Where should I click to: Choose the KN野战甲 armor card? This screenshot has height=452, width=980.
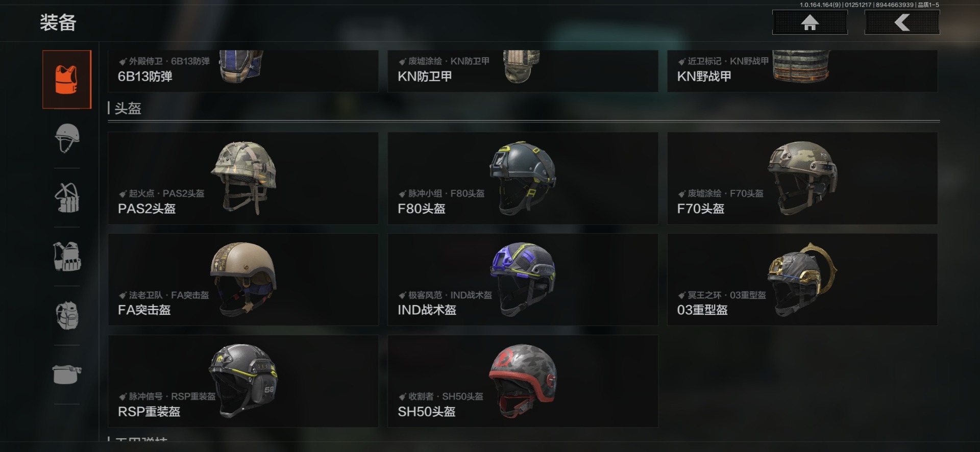coord(802,71)
